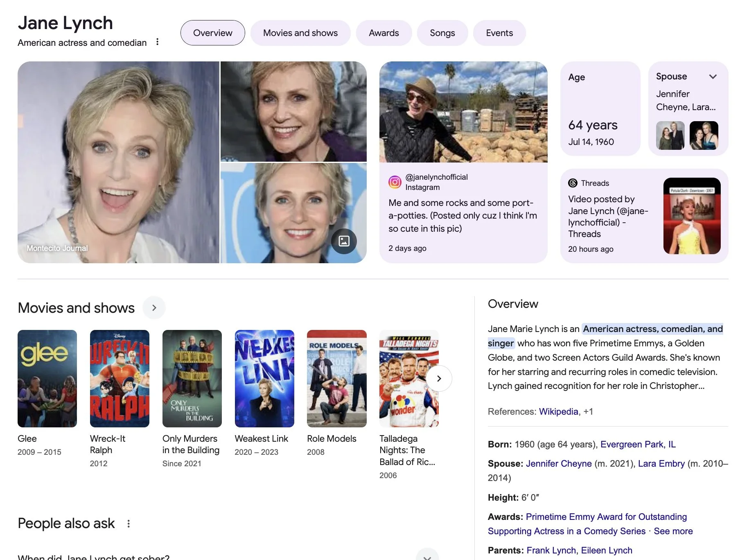Open the Frank Lynch link

tap(551, 550)
